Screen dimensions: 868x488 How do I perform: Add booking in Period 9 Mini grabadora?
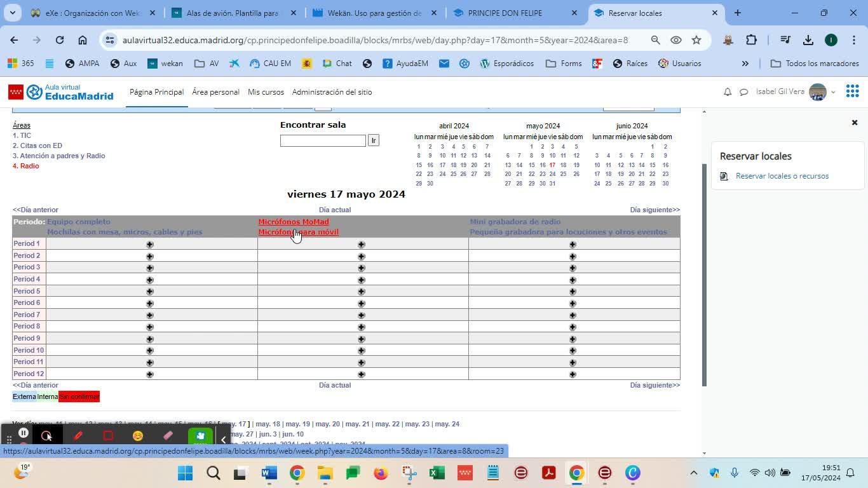coord(573,339)
